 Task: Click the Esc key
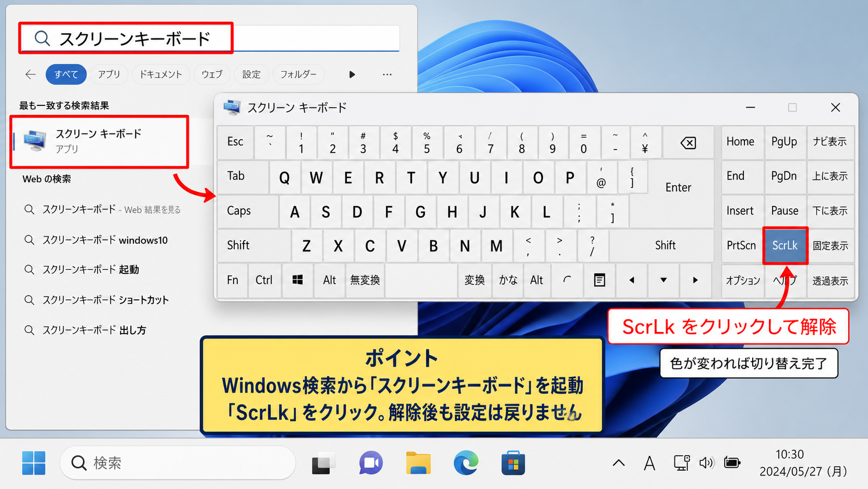235,141
